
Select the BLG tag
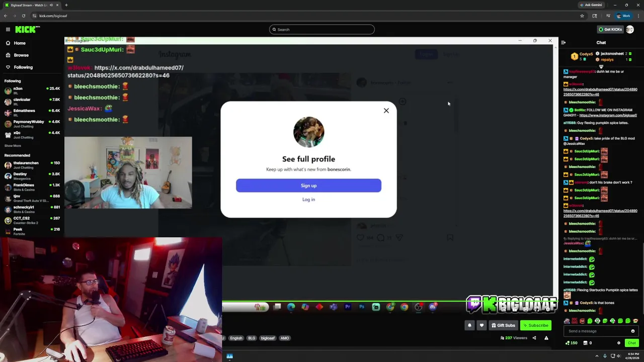click(x=252, y=338)
